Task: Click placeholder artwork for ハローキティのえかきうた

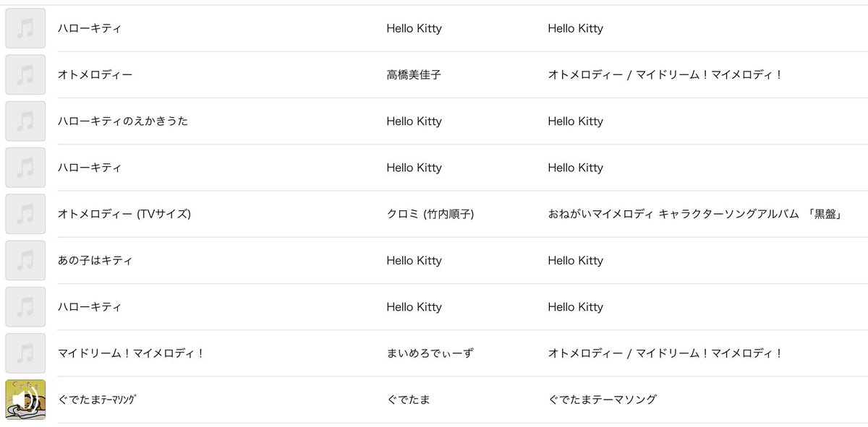Action: (x=25, y=121)
